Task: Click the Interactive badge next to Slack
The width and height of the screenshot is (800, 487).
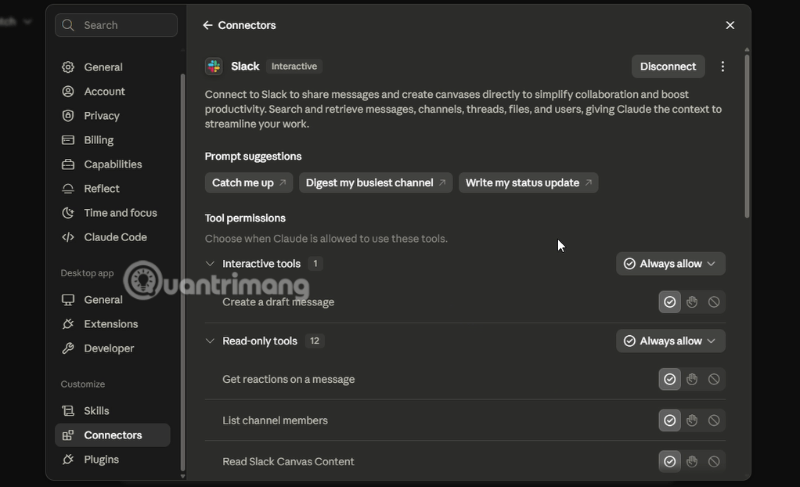Action: click(294, 66)
